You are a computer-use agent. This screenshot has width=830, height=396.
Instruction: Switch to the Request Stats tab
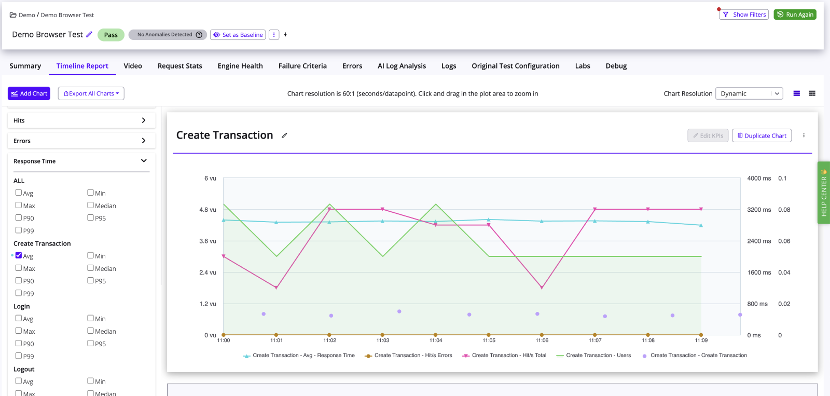click(x=179, y=66)
